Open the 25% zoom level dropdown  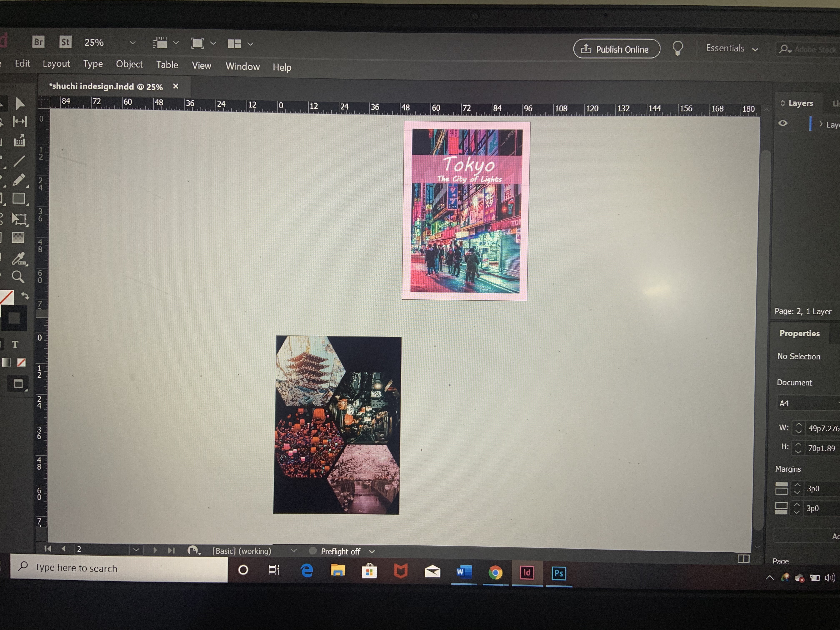(x=132, y=43)
